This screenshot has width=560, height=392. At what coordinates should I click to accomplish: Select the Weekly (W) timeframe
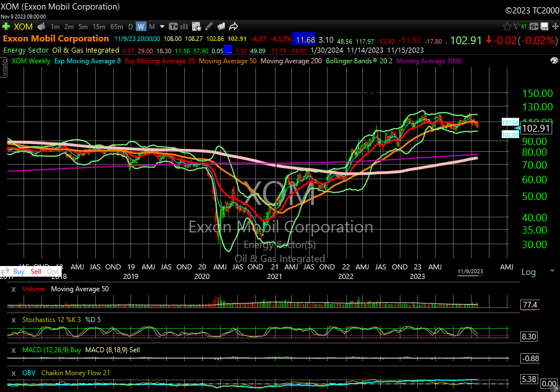pos(141,26)
